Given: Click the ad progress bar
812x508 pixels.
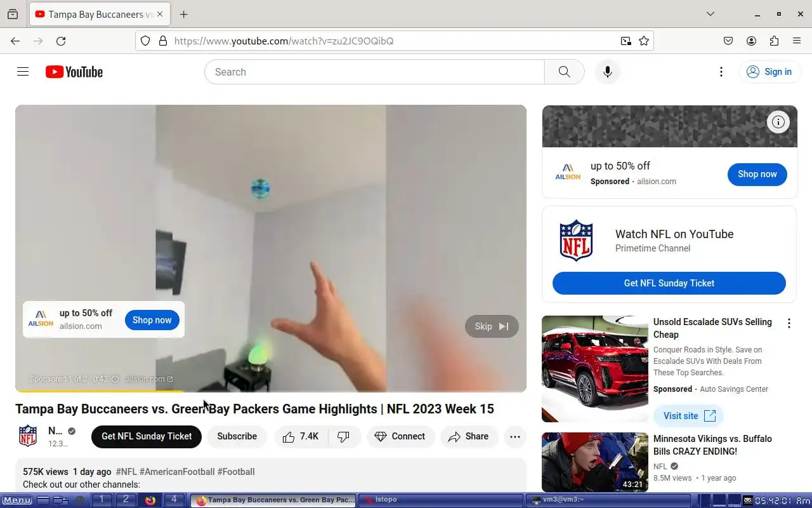Looking at the screenshot, I should pos(271,391).
